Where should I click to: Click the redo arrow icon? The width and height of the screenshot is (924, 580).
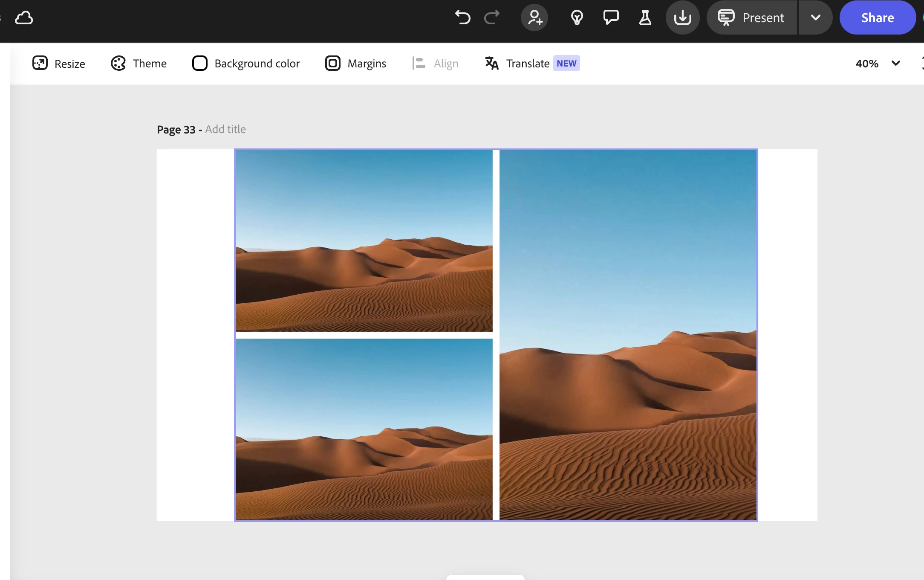(491, 18)
